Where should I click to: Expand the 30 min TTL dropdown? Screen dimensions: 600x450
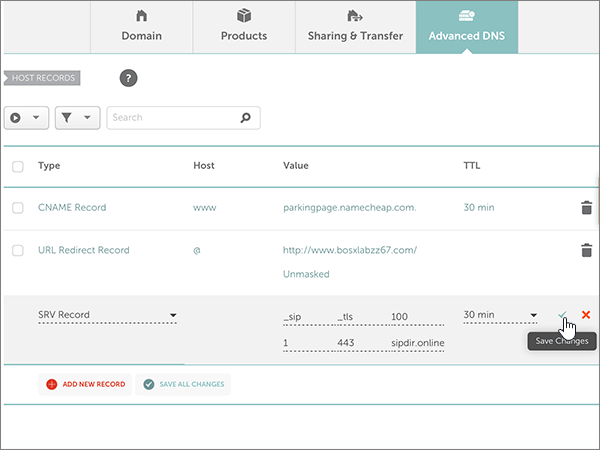tap(500, 315)
